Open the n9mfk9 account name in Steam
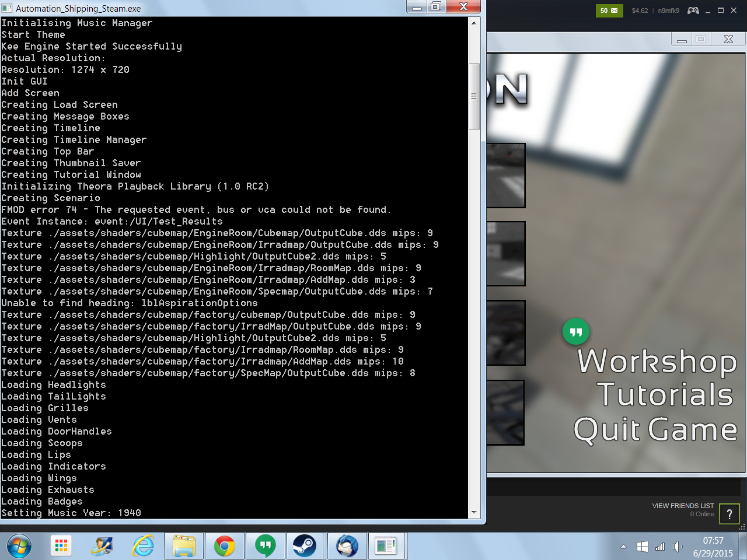 pos(669,10)
